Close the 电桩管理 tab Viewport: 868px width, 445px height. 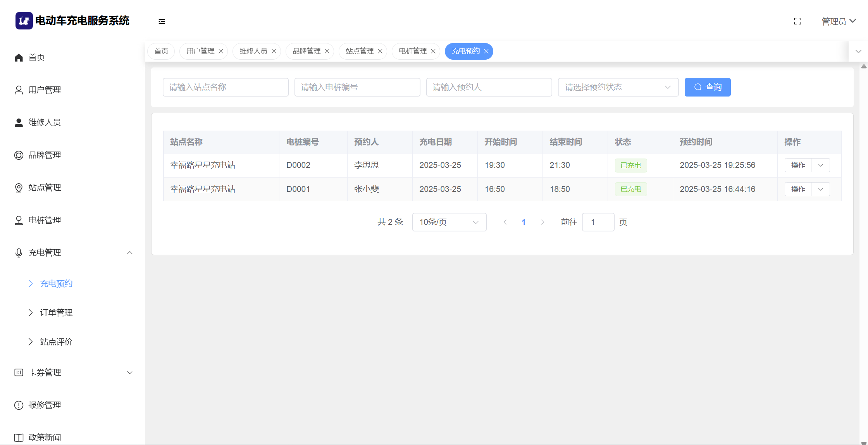[x=433, y=51]
